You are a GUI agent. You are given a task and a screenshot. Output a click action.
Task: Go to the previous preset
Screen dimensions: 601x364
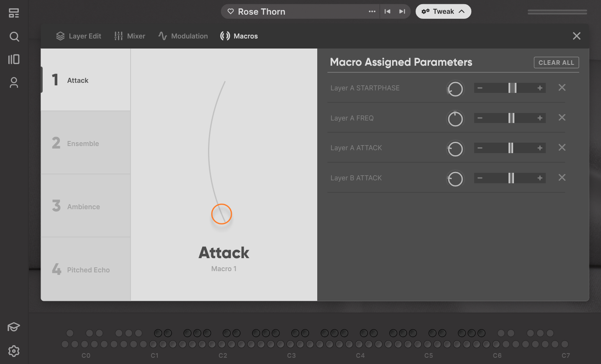tap(388, 12)
